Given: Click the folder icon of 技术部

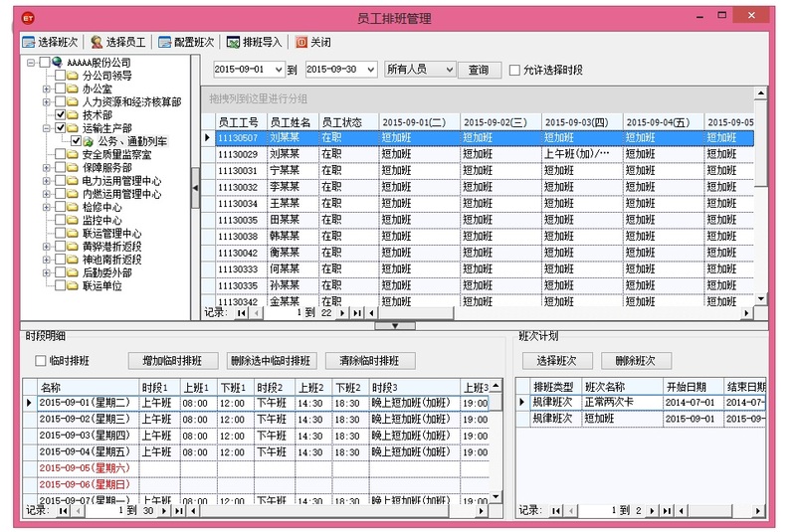Looking at the screenshot, I should pos(73,114).
